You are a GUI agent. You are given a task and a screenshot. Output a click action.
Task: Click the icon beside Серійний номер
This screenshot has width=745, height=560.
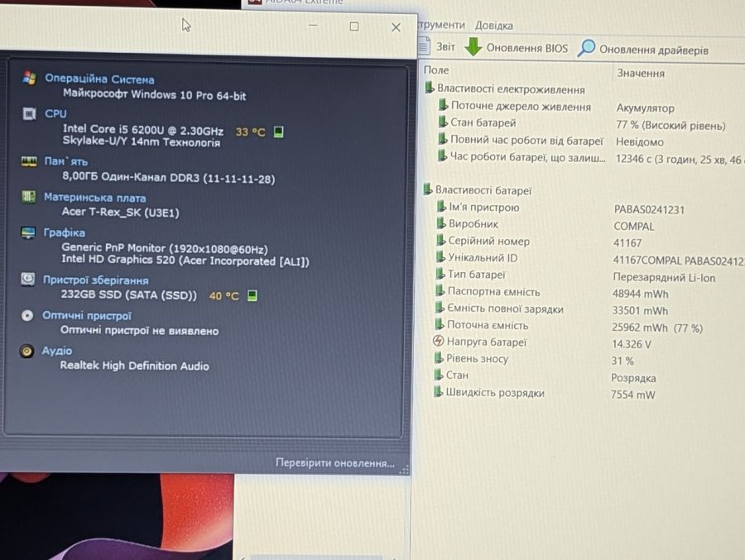tap(441, 240)
